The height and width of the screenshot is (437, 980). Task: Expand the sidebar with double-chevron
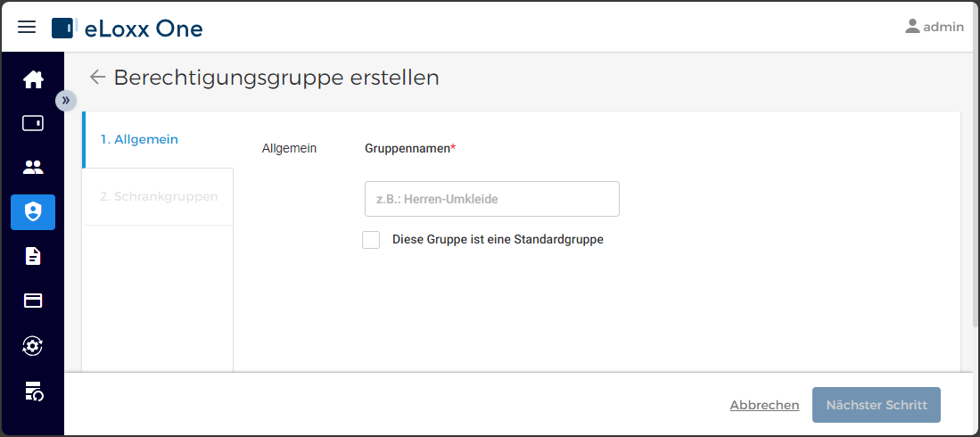point(66,100)
